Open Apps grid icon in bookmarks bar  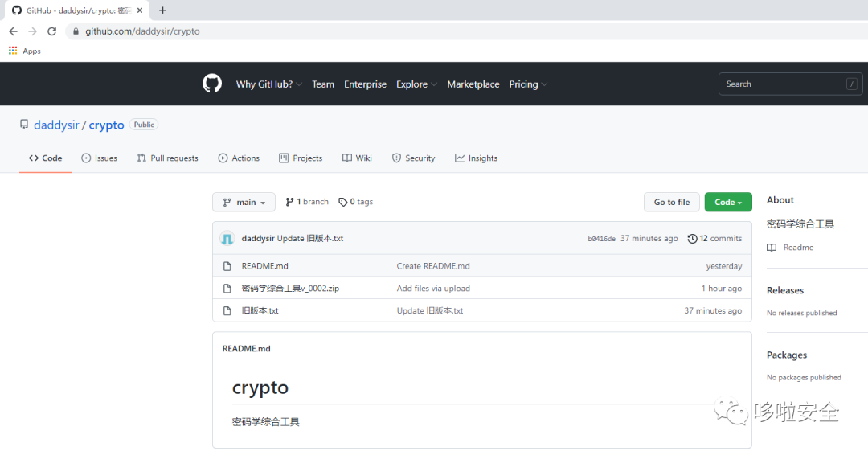point(13,51)
